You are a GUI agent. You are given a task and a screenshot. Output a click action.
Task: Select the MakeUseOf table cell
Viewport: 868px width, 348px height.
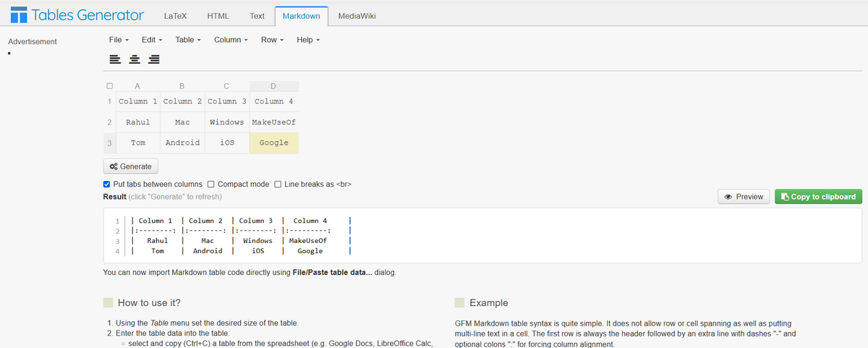coord(273,122)
